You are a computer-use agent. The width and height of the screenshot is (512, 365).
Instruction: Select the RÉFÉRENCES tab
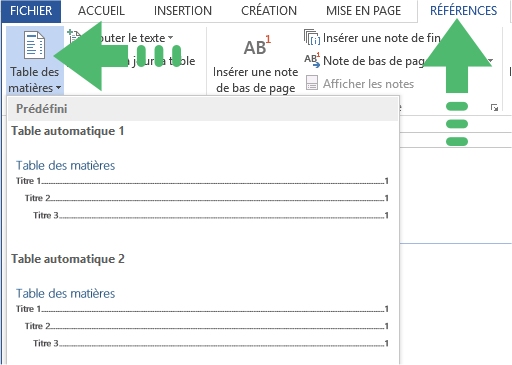(x=463, y=11)
